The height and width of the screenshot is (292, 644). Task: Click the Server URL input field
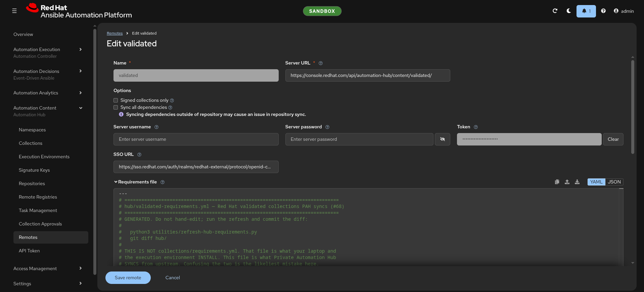368,75
